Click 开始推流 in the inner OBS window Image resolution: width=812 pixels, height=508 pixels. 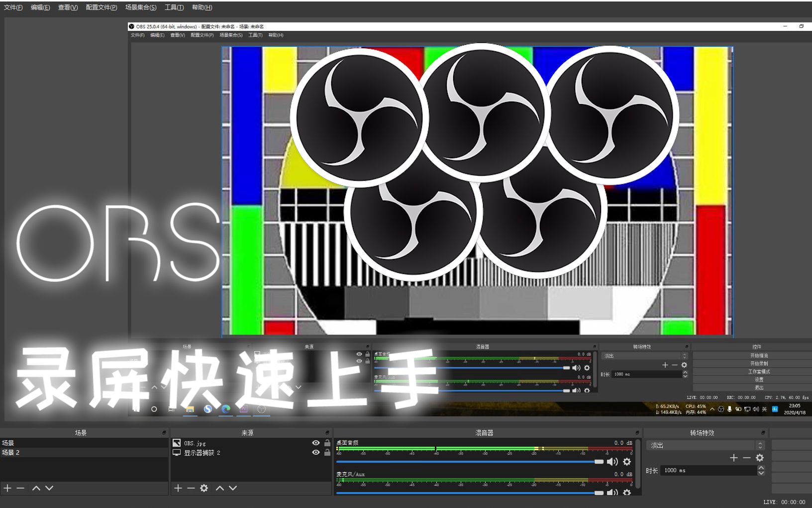pyautogui.click(x=759, y=356)
